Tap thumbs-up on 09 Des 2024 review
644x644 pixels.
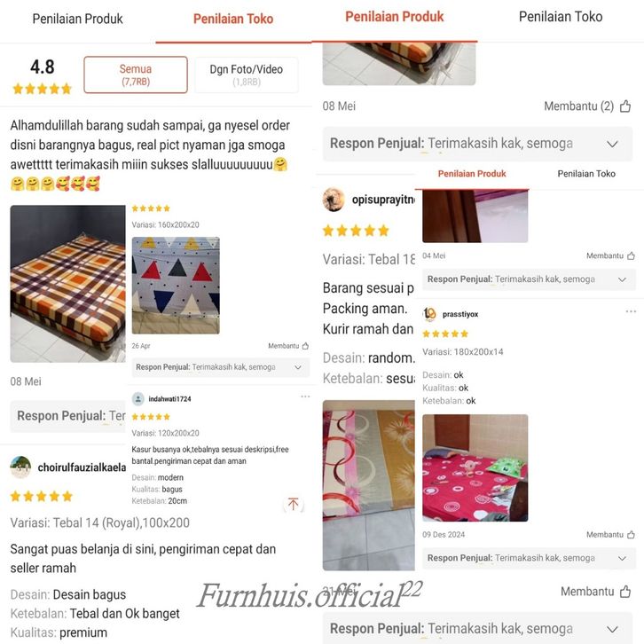631,534
